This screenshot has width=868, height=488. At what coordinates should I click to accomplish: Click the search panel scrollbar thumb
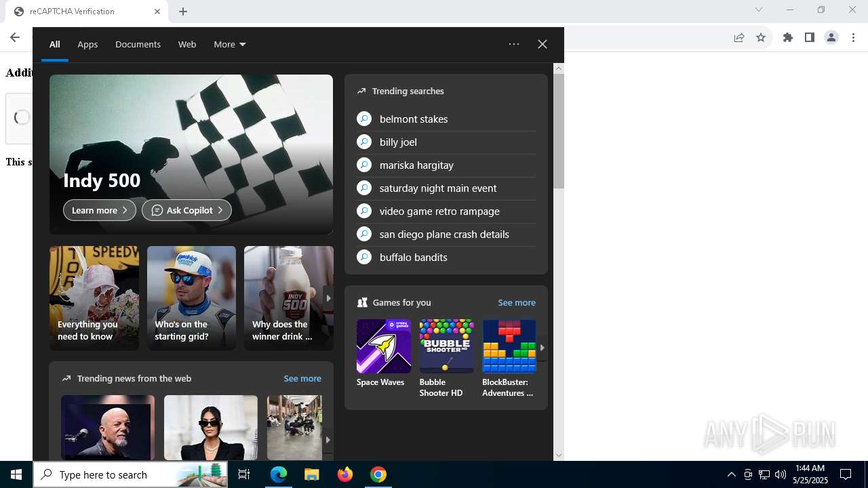tap(559, 131)
